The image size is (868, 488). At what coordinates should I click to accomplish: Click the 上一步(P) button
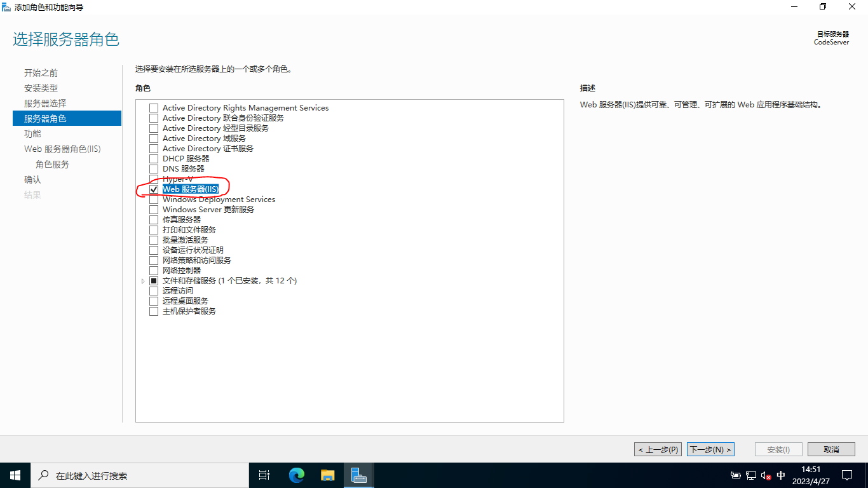click(x=658, y=449)
